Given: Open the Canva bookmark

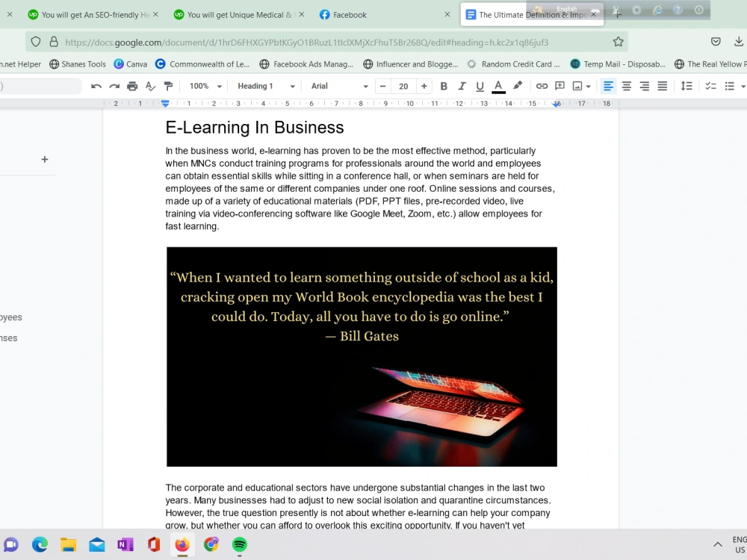Looking at the screenshot, I should (x=131, y=64).
